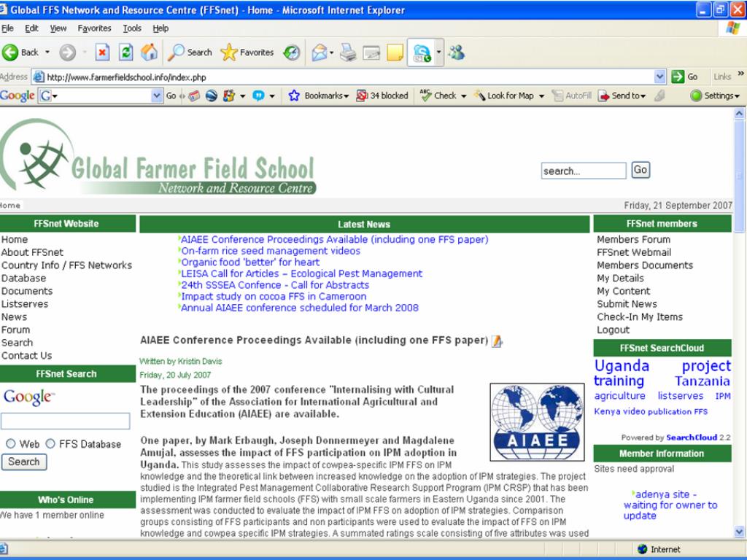This screenshot has height=560, width=747.
Task: Click the Google Earth globe toolbar icon
Action: click(x=212, y=96)
